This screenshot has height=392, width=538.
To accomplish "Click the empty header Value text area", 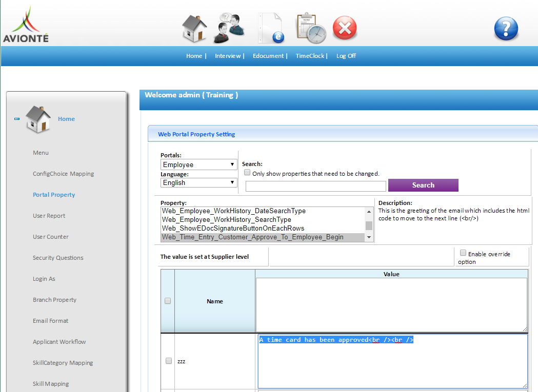I will pyautogui.click(x=391, y=305).
